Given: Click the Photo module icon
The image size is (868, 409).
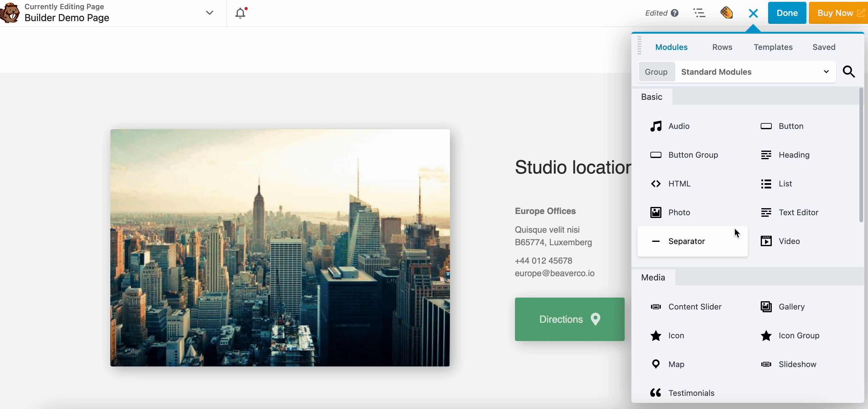Looking at the screenshot, I should [x=655, y=212].
